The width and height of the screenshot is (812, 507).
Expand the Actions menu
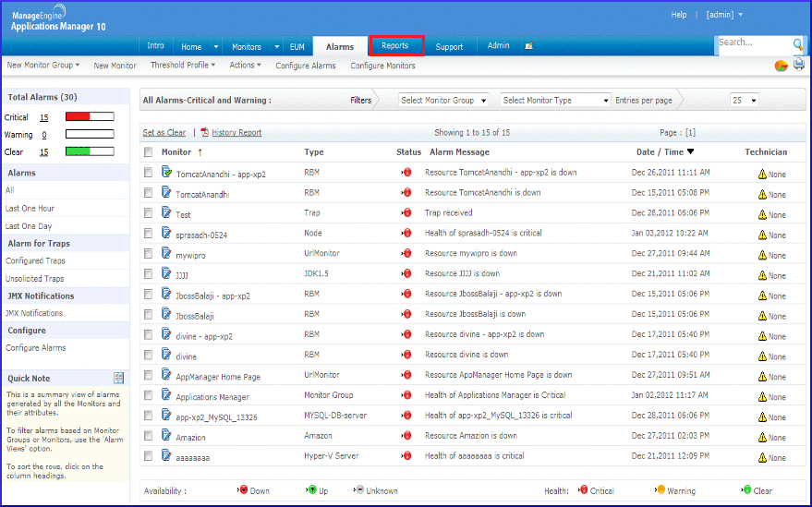click(x=245, y=66)
